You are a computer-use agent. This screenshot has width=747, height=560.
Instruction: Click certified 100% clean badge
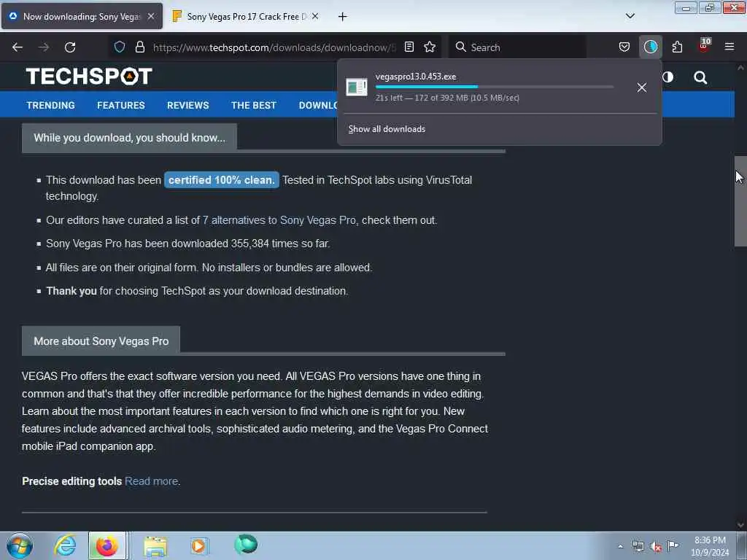(x=222, y=180)
